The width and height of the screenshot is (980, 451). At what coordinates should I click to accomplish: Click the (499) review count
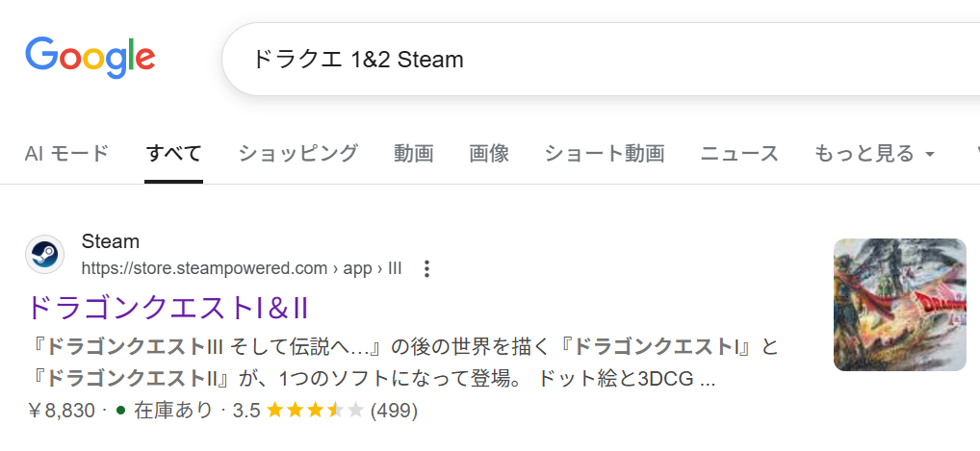[x=394, y=411]
